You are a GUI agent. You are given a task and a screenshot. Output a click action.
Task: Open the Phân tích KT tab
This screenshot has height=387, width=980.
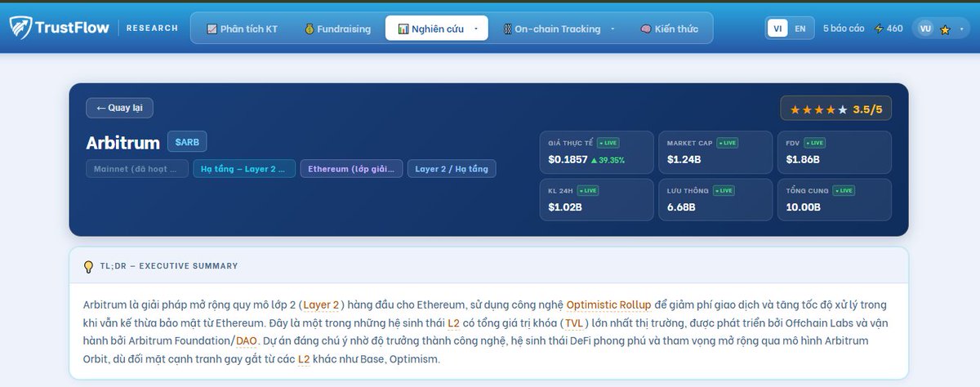[x=243, y=29]
